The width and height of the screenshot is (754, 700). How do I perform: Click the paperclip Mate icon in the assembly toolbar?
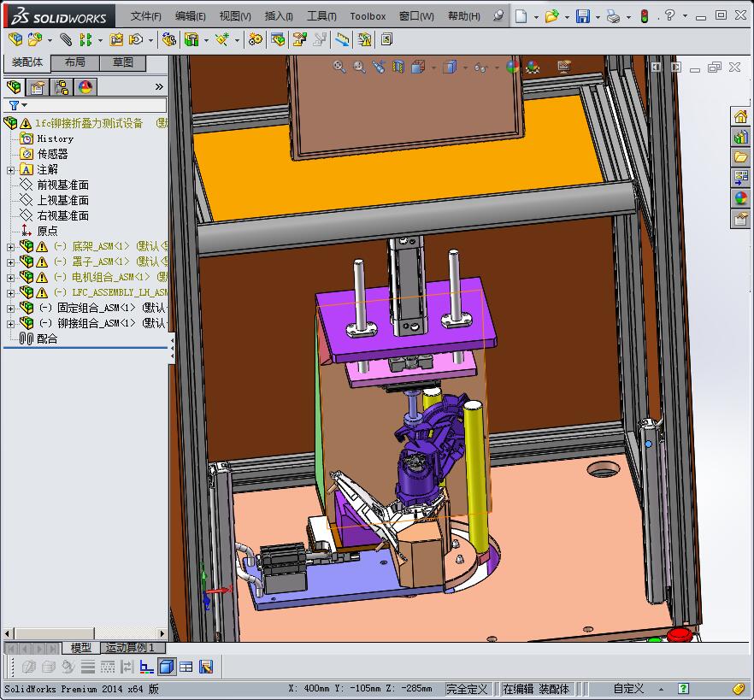click(x=66, y=39)
